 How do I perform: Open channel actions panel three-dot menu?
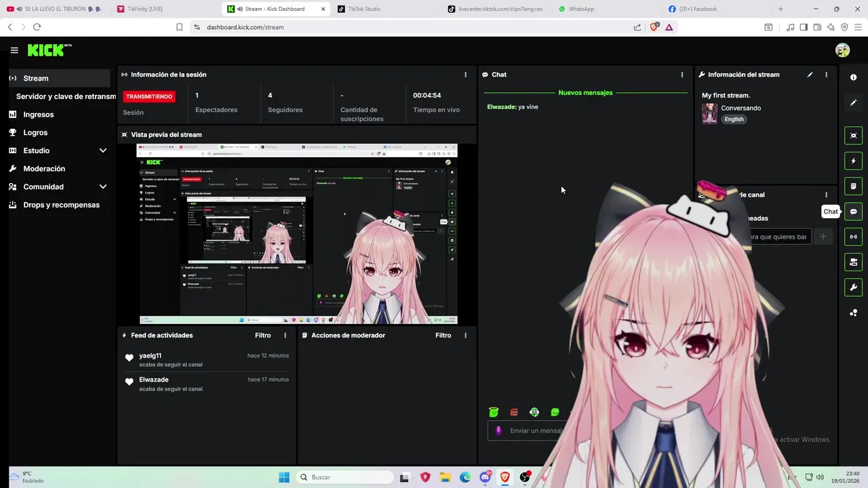[826, 195]
